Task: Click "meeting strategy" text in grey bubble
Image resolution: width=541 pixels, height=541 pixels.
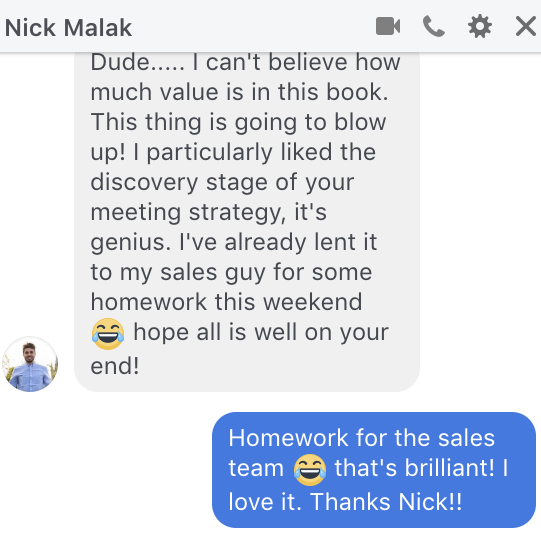Action: (188, 213)
